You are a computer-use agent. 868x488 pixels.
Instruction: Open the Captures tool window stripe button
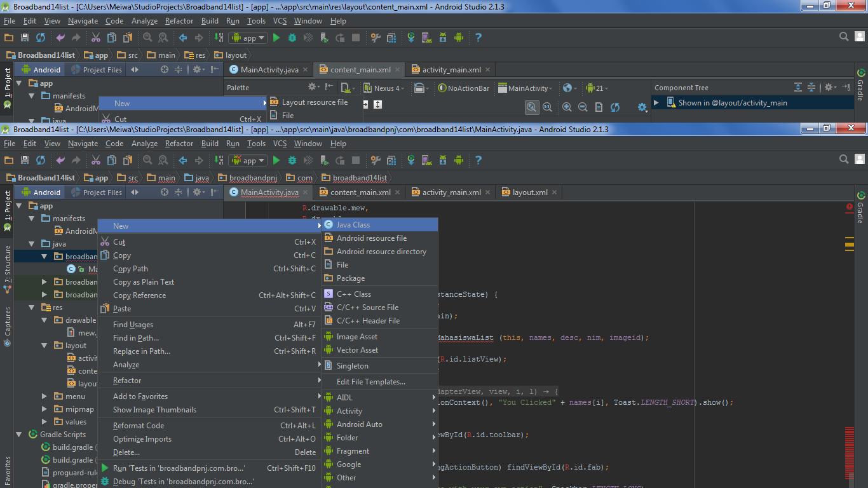(8, 327)
